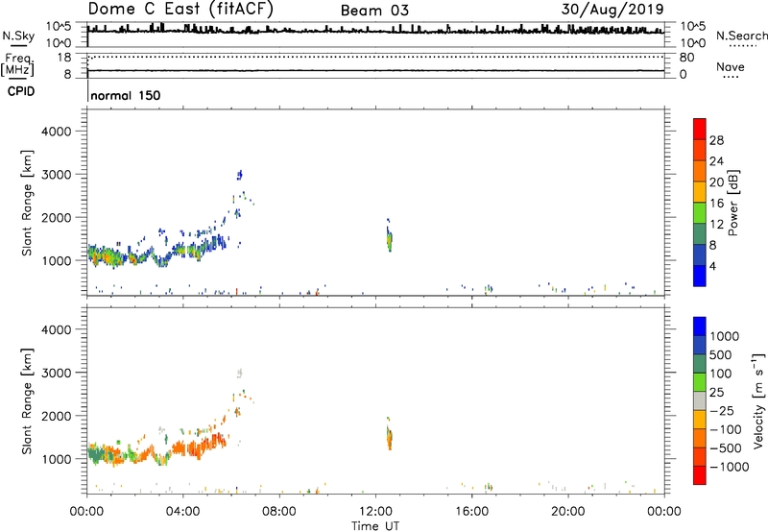Screen dimensions: 768x532
Task: Click the '12:00' time tick label
Action: [375, 512]
